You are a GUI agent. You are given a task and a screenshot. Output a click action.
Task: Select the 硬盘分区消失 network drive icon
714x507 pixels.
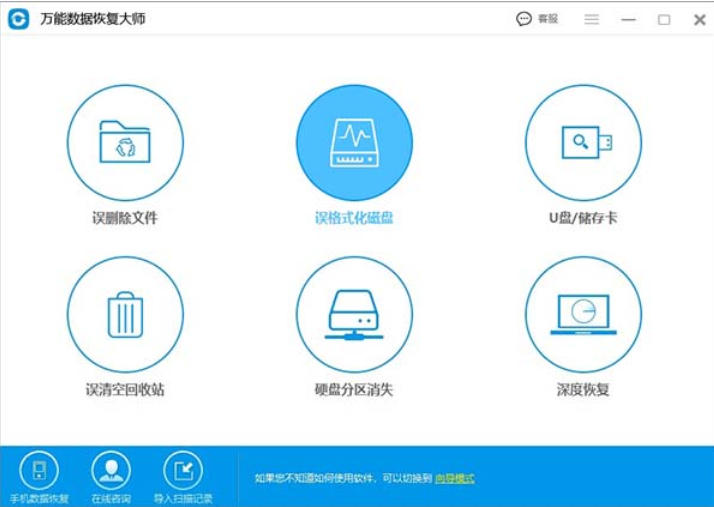(x=354, y=314)
